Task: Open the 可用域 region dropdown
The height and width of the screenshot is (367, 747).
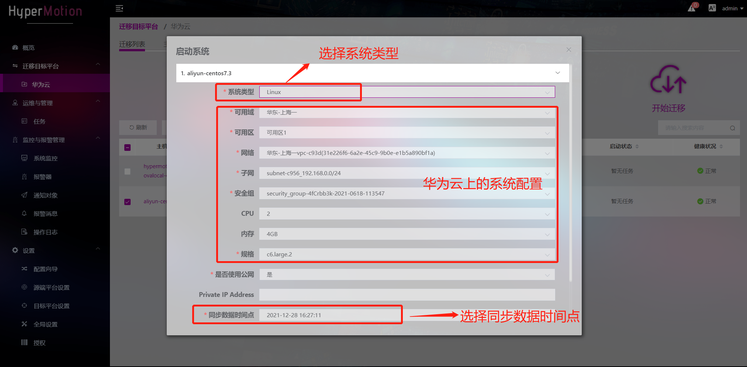Action: [407, 113]
